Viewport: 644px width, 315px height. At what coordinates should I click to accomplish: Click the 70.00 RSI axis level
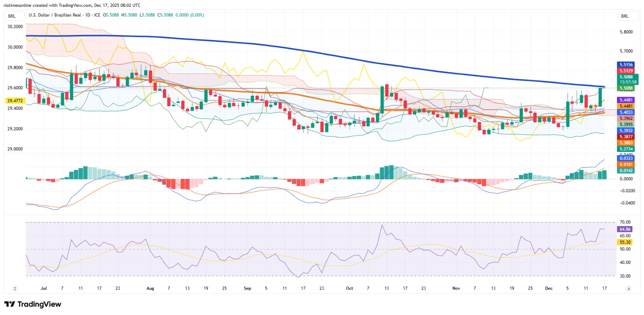tap(625, 222)
